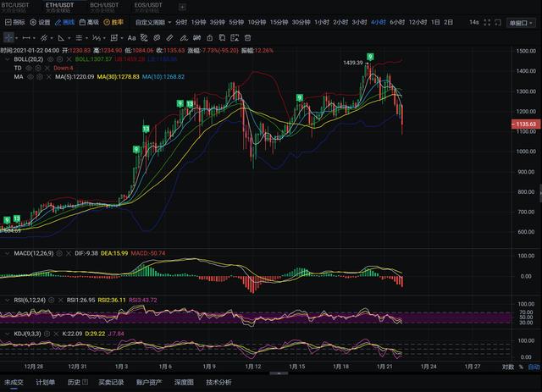This screenshot has height=392, width=542.
Task: Remove the TD indicator with its X
Action: coord(47,68)
